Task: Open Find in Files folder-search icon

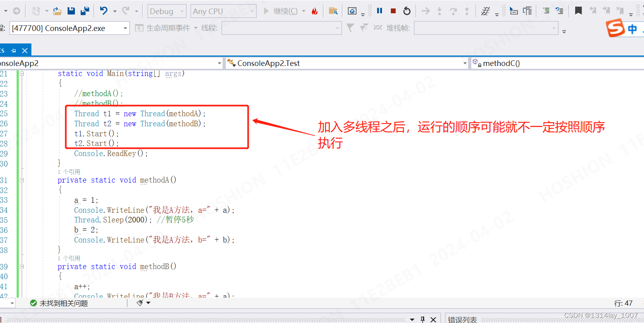Action: click(333, 11)
